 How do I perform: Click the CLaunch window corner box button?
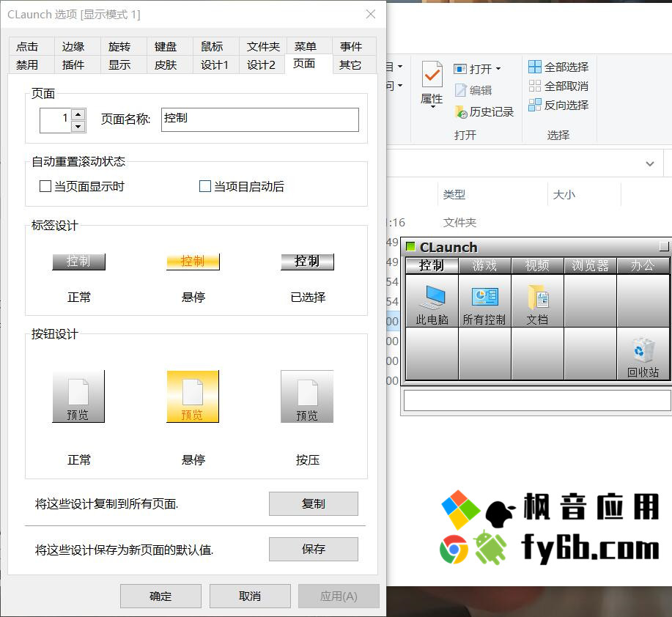[x=664, y=246]
